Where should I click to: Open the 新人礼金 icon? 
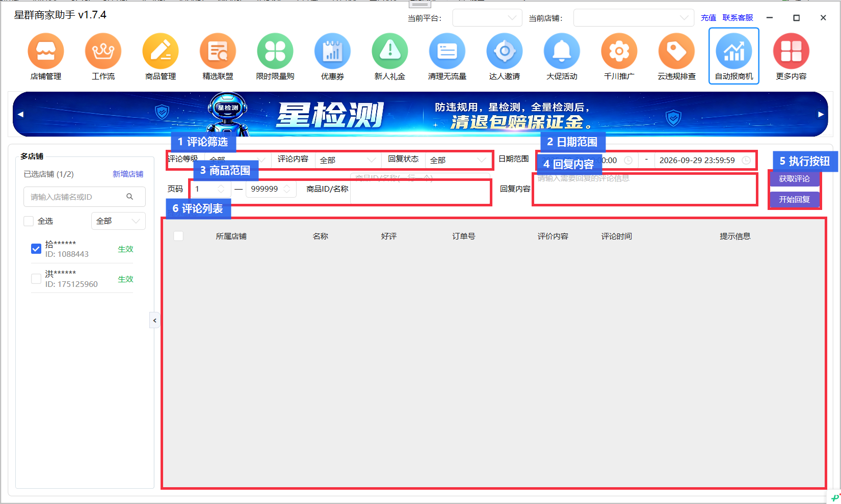coord(390,57)
